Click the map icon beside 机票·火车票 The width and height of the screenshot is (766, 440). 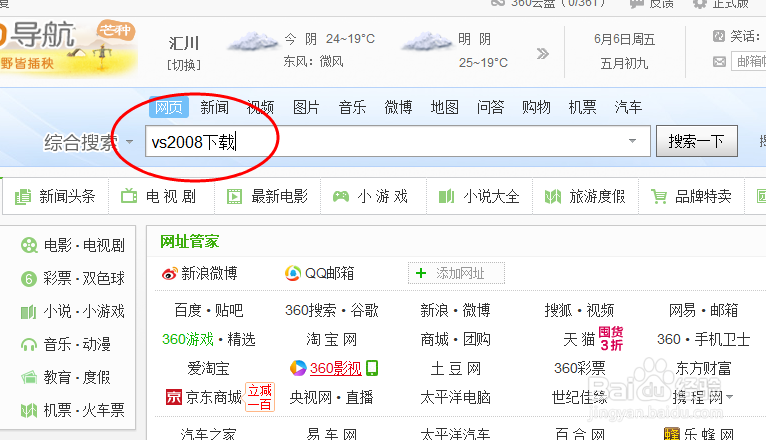(29, 411)
